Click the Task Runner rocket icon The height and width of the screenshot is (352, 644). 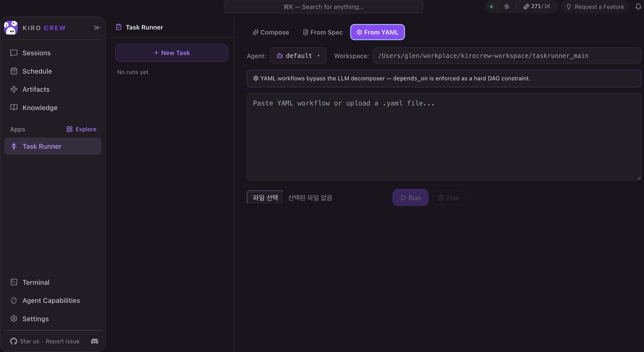click(14, 146)
